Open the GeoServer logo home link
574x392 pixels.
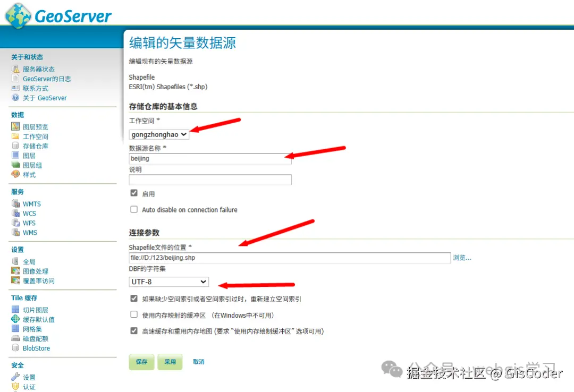tap(58, 15)
